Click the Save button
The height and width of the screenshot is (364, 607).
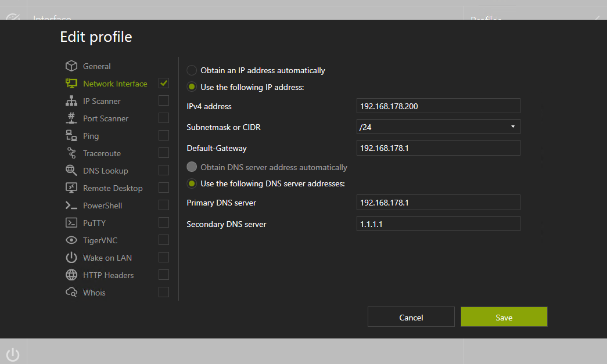(503, 317)
